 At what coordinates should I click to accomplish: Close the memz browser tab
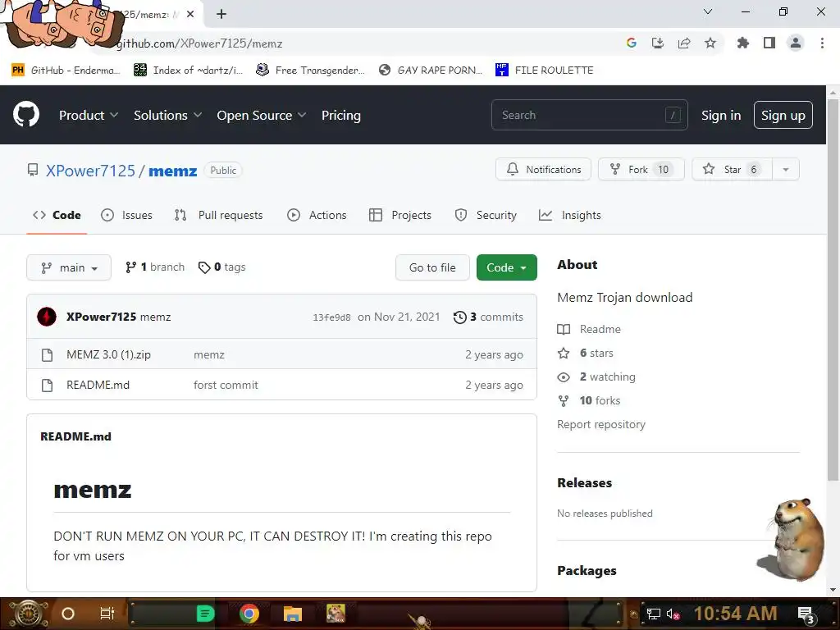[190, 14]
